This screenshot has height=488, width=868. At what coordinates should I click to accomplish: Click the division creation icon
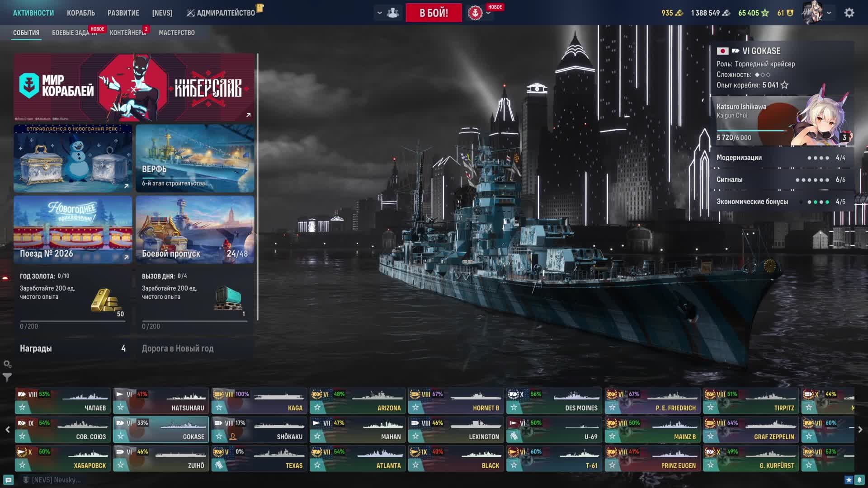click(393, 13)
